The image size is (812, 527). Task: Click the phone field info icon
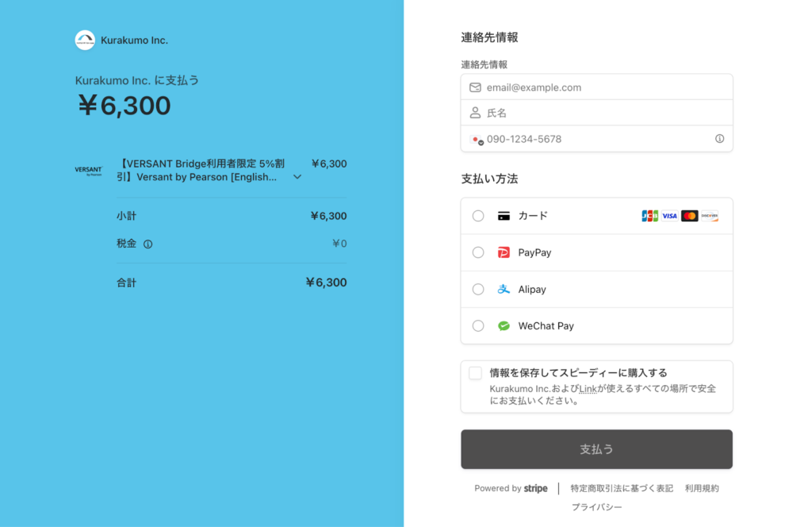719,139
